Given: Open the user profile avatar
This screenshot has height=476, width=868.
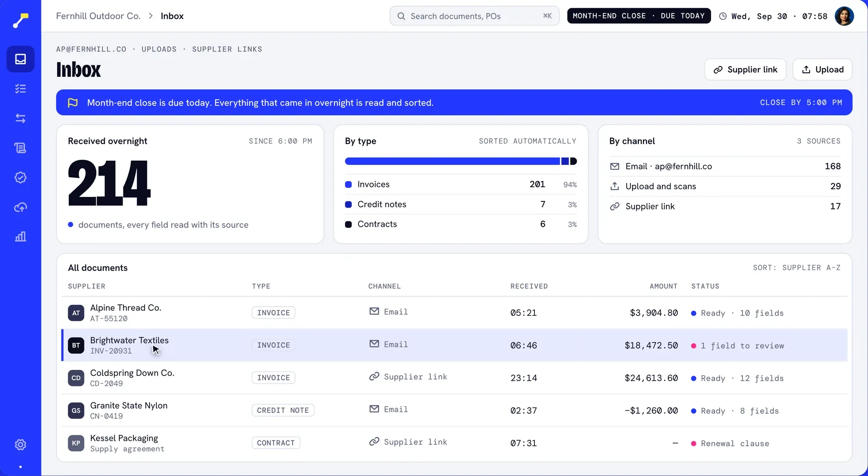Looking at the screenshot, I should (844, 16).
